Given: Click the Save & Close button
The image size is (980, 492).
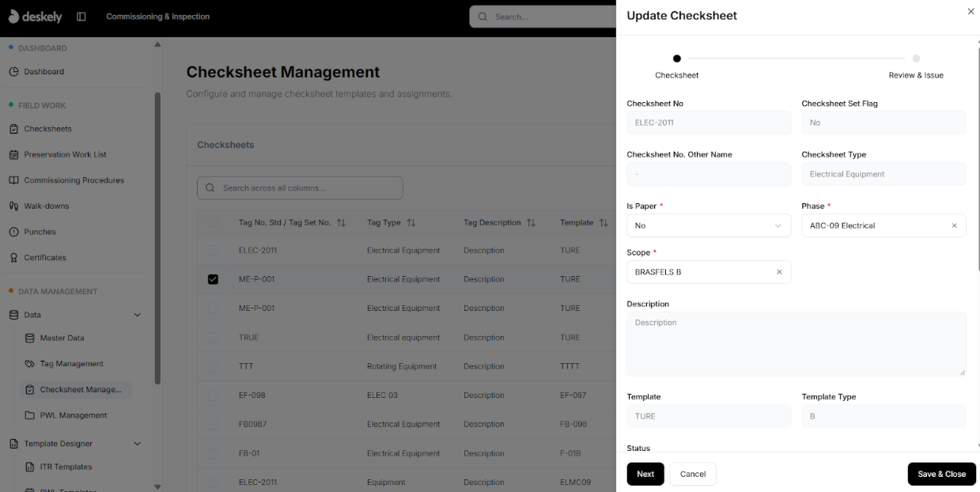Looking at the screenshot, I should tap(941, 474).
